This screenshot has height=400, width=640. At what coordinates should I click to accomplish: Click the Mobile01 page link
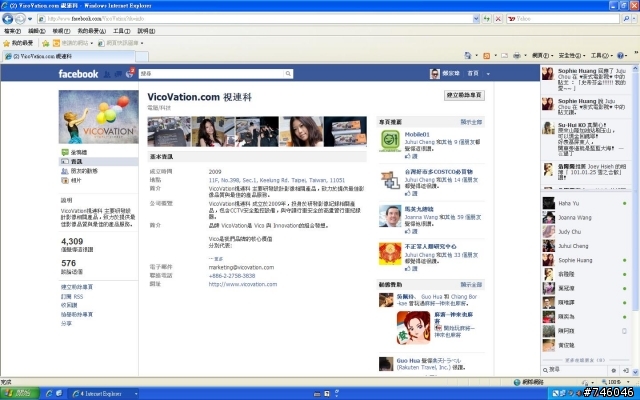417,134
